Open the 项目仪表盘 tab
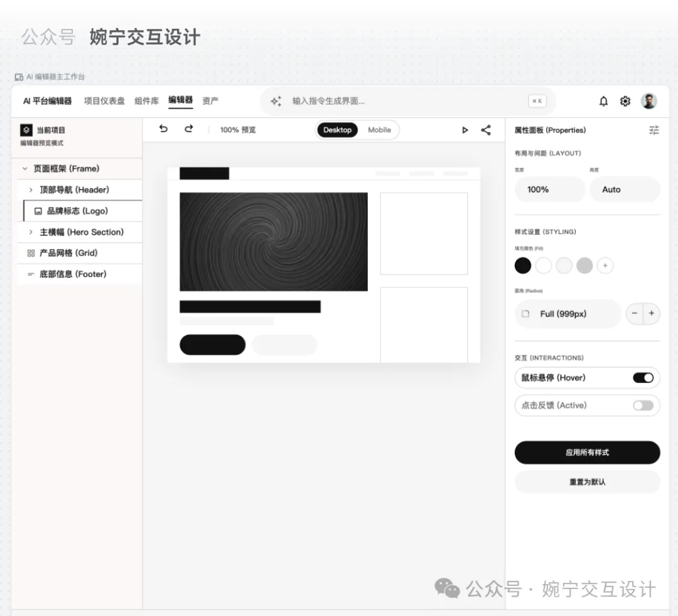The image size is (678, 616). click(x=104, y=101)
